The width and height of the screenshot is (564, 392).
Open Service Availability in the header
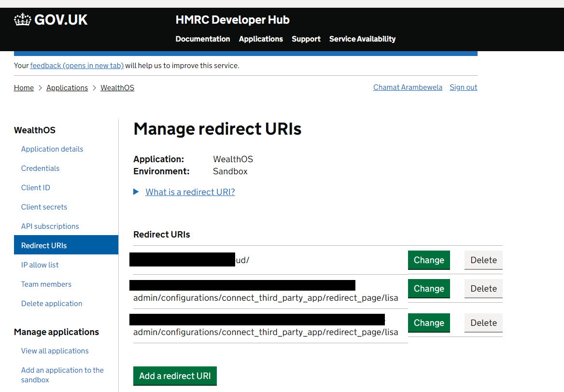(362, 39)
